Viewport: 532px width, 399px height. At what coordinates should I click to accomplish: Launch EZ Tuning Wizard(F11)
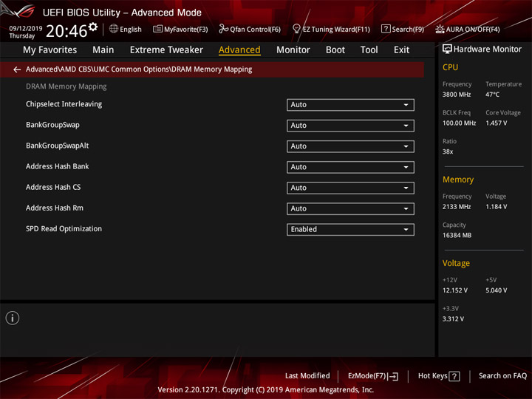[331, 29]
